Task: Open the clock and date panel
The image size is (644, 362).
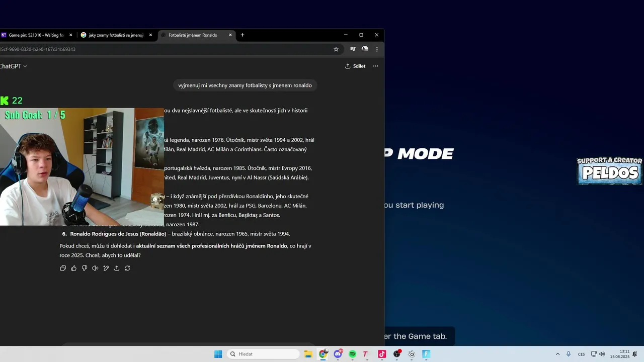Action: click(620, 354)
